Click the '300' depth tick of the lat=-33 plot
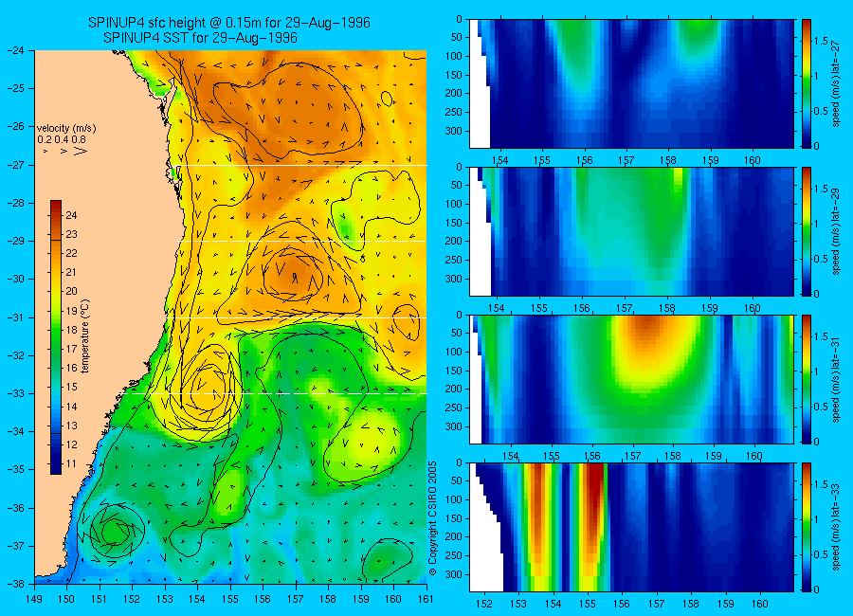This screenshot has width=853, height=616. point(454,574)
